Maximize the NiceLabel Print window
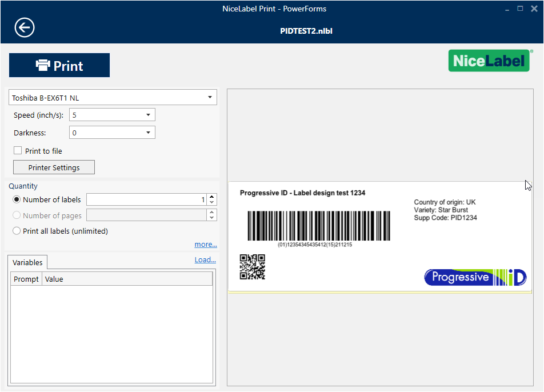The height and width of the screenshot is (392, 544). click(520, 9)
